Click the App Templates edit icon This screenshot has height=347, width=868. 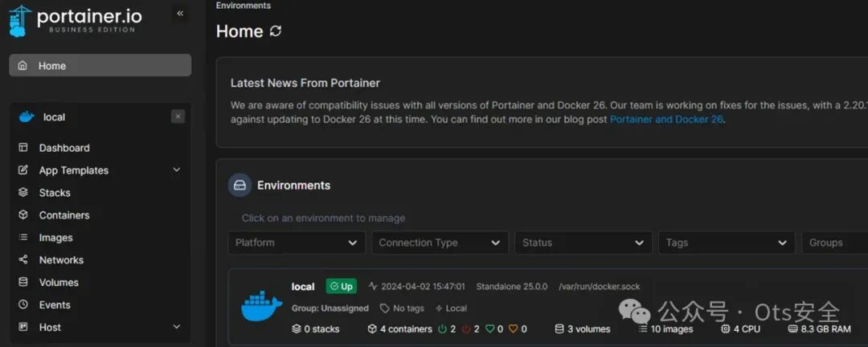click(23, 170)
